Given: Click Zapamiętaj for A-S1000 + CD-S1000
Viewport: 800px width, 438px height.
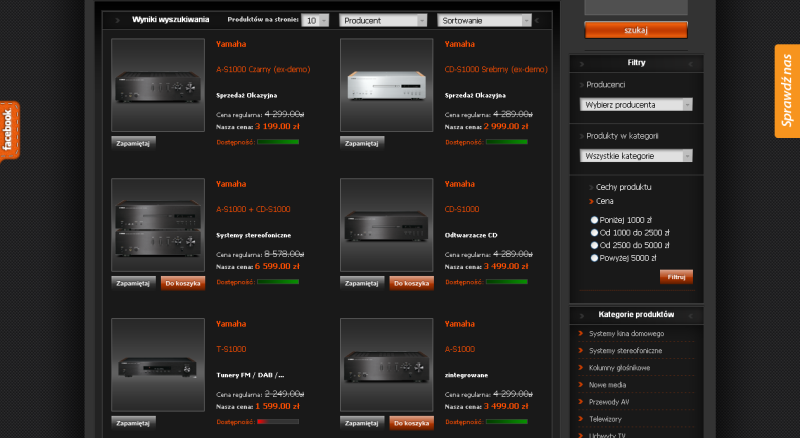Looking at the screenshot, I should coord(133,283).
